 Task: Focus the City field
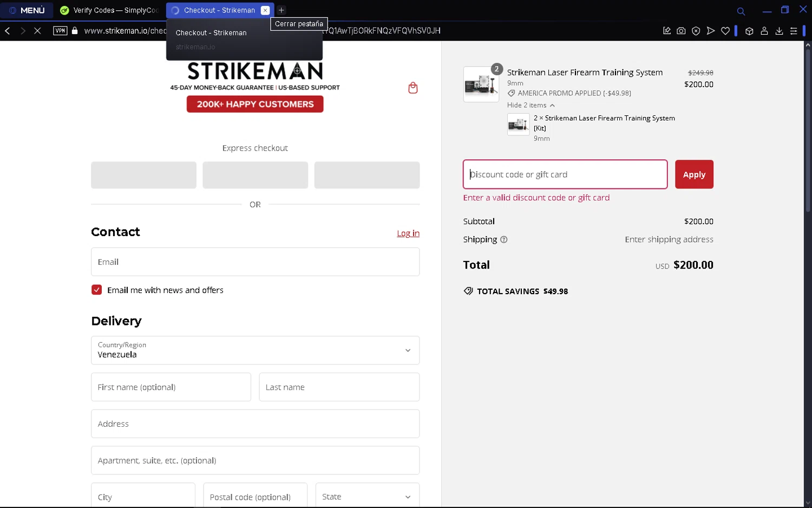(143, 496)
